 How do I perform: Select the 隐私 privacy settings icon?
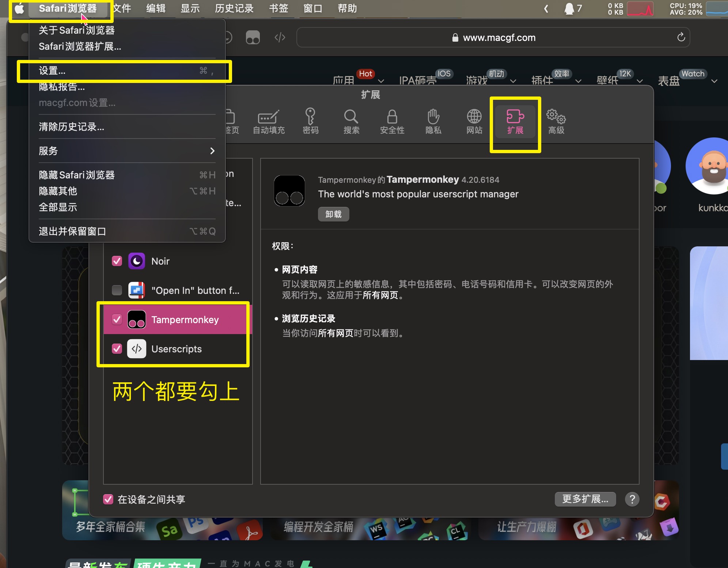click(x=432, y=122)
